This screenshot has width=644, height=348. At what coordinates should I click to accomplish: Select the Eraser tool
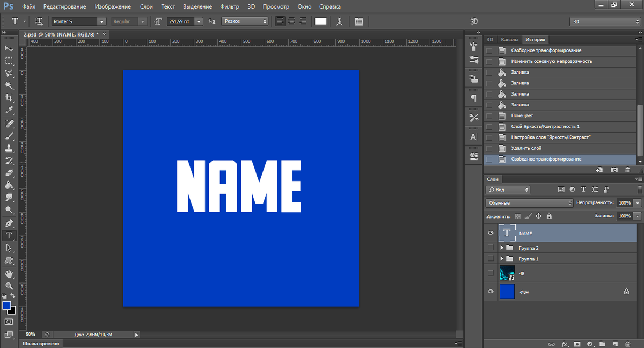click(x=9, y=173)
